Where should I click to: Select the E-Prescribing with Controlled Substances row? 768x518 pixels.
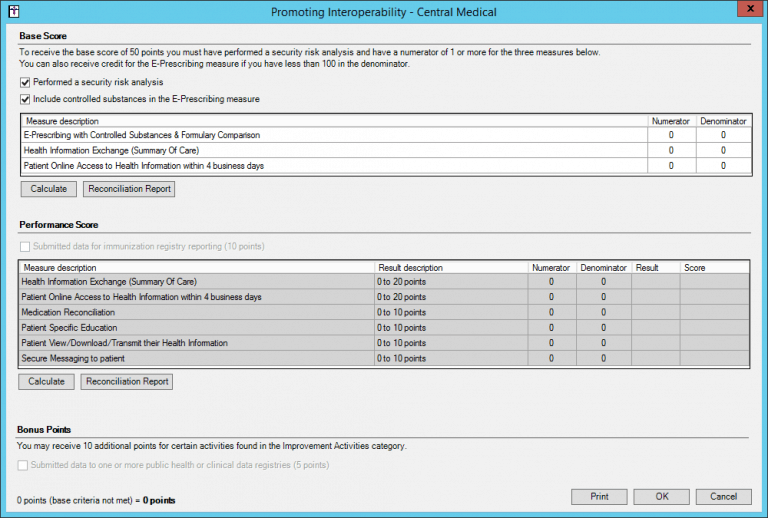coord(143,134)
